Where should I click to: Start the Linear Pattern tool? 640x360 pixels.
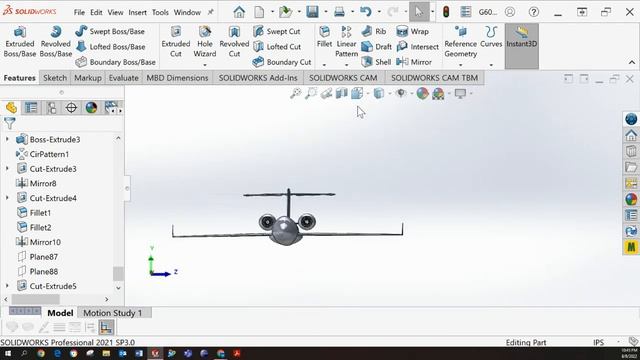[x=347, y=42]
